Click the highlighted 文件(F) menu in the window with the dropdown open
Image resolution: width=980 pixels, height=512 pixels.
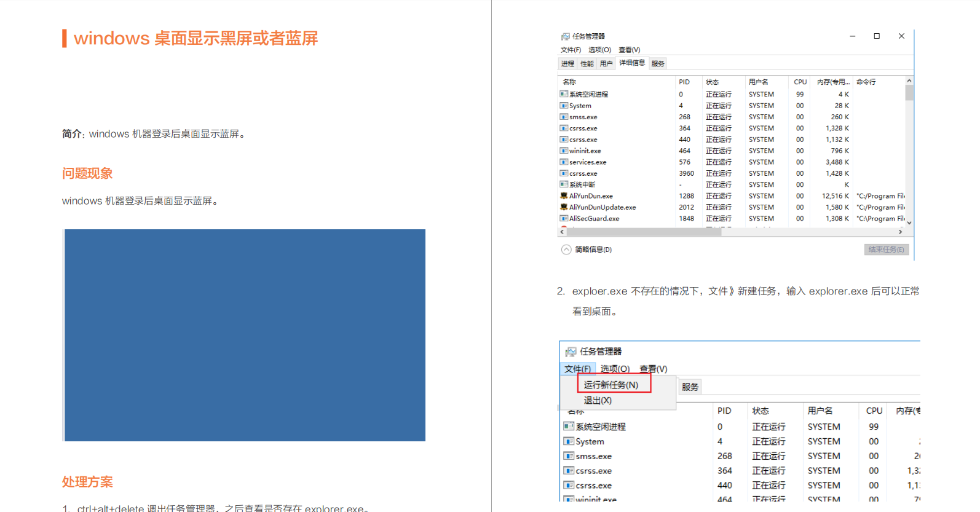578,369
